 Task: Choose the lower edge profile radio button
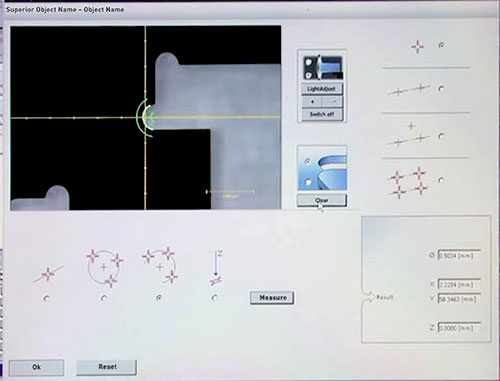coord(308,182)
